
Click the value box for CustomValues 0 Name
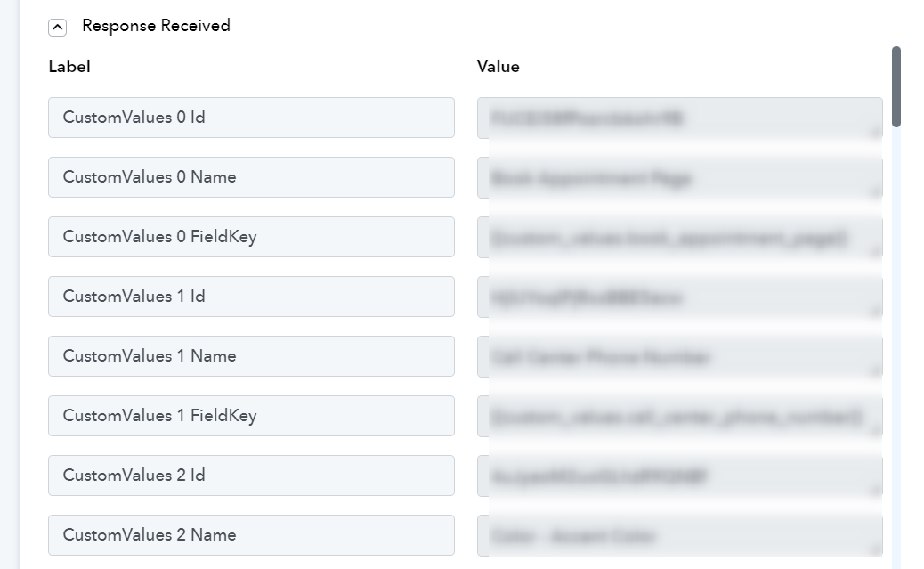pyautogui.click(x=679, y=177)
